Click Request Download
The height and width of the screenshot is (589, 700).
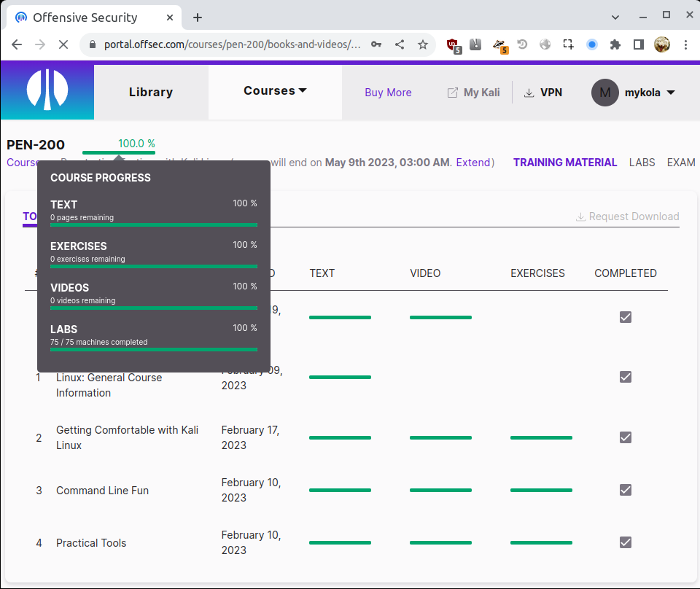coord(628,217)
